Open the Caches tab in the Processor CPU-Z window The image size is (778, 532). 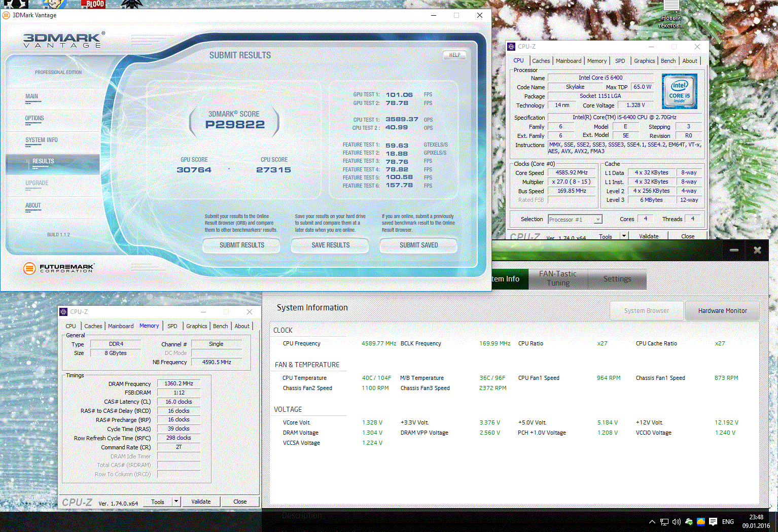[x=541, y=61]
